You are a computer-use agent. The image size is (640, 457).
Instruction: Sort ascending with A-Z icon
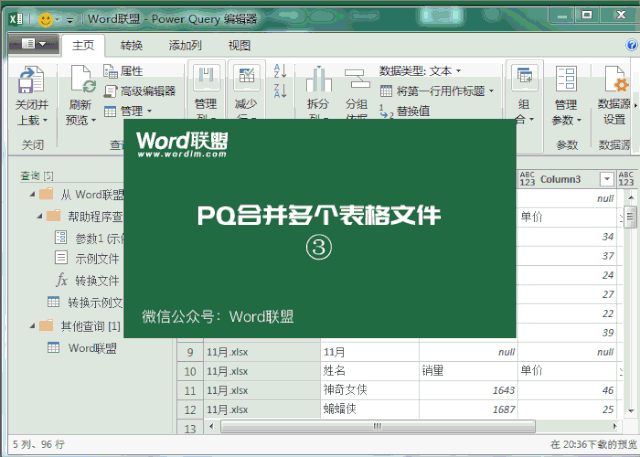click(x=280, y=71)
